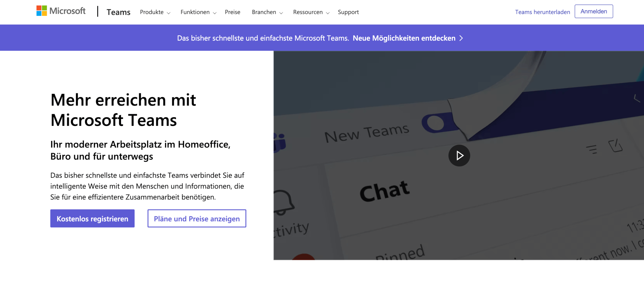Open the Preise menu item

click(x=232, y=12)
